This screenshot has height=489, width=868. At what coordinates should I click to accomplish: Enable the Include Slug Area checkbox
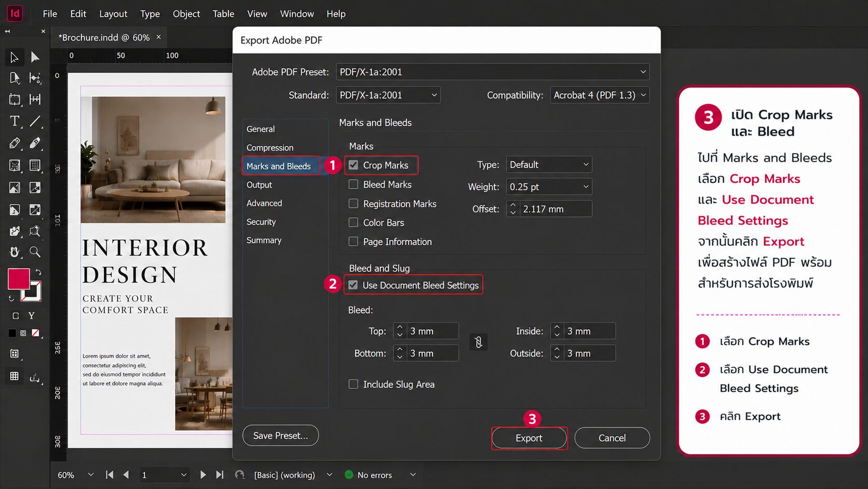(354, 385)
